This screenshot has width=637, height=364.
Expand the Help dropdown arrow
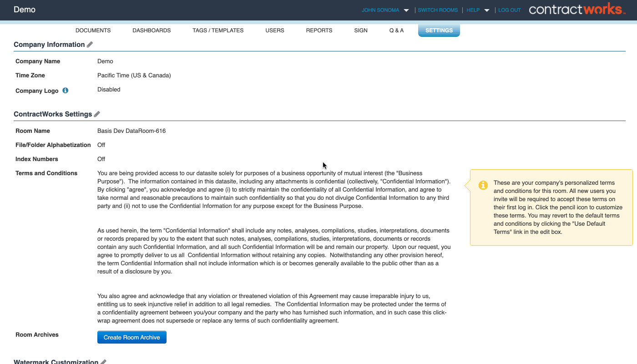click(487, 10)
